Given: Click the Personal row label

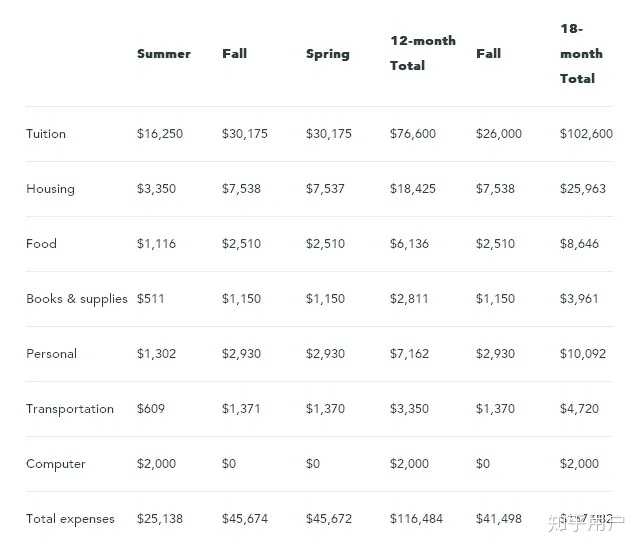Looking at the screenshot, I should click(x=51, y=354).
